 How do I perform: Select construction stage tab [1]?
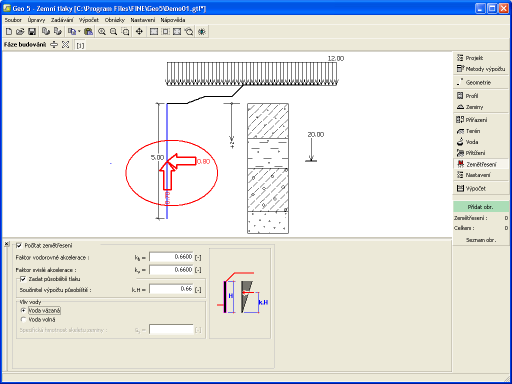[x=80, y=45]
